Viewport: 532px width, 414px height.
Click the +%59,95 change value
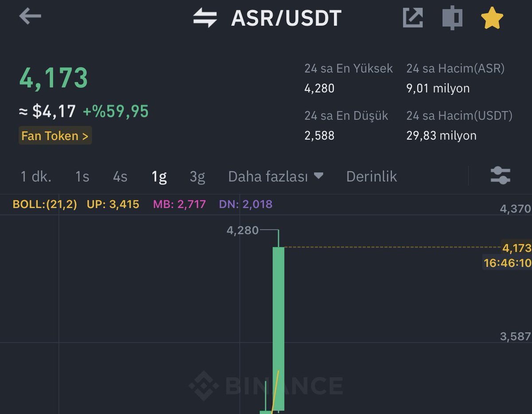pyautogui.click(x=116, y=111)
